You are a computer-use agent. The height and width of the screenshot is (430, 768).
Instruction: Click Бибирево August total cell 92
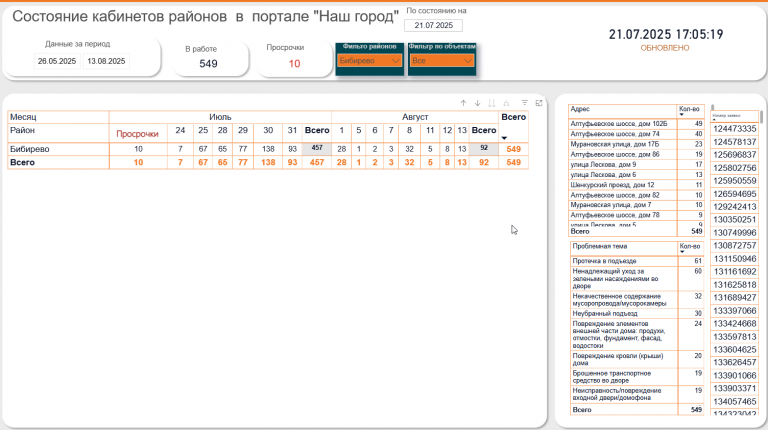click(484, 148)
